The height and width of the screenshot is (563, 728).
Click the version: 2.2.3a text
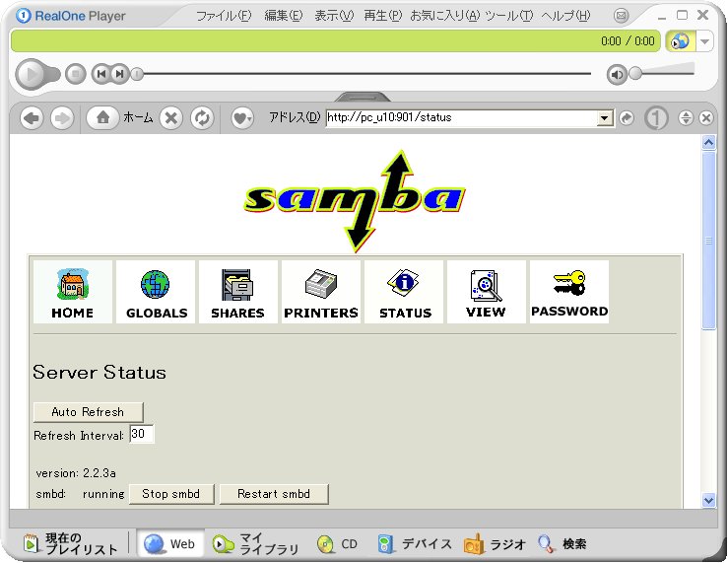pyautogui.click(x=76, y=473)
